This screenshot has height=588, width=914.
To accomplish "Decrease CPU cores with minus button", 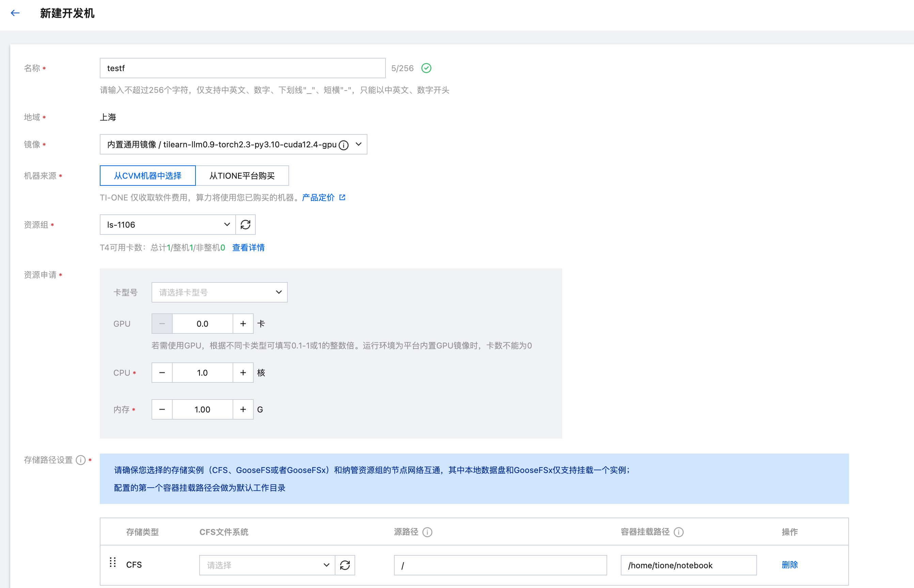I will coord(162,373).
